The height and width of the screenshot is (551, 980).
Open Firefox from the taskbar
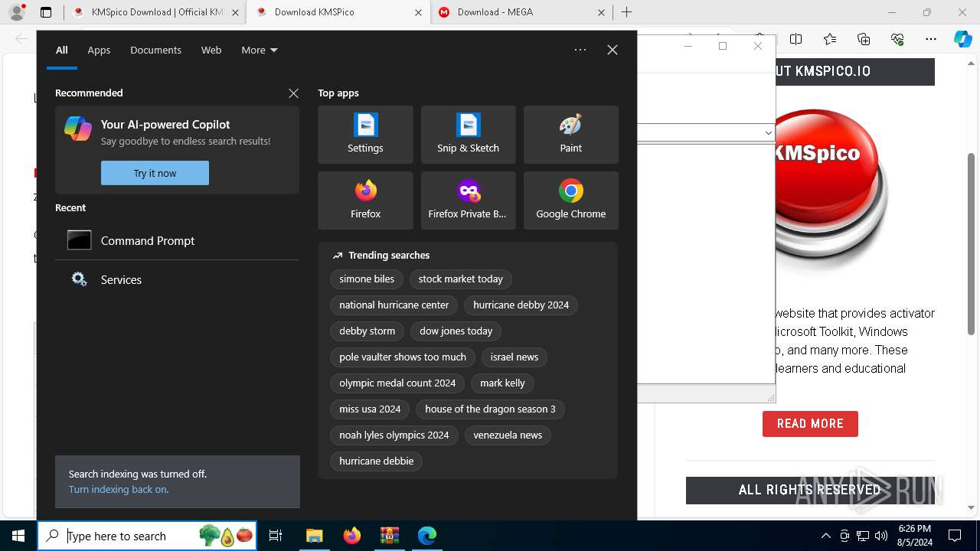(351, 536)
